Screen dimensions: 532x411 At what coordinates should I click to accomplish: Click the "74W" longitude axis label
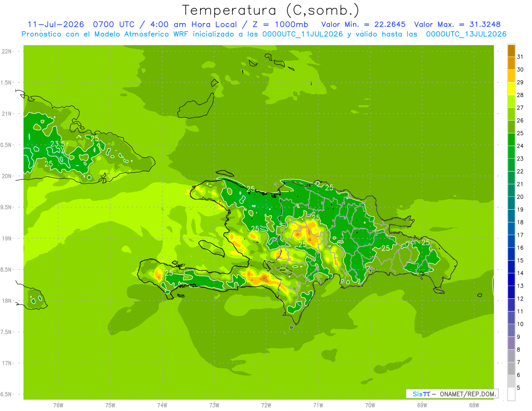pyautogui.click(x=162, y=405)
